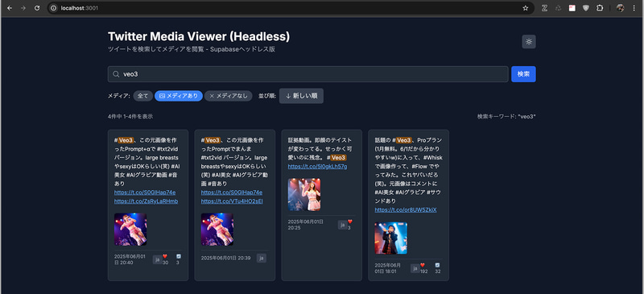Click the heart icon showing 192 likes
This screenshot has width=644, height=294.
click(423, 265)
